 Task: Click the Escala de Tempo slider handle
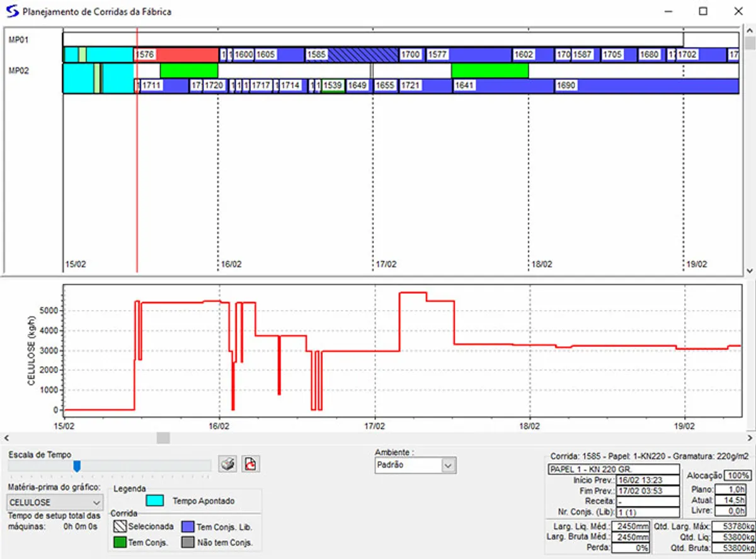click(77, 466)
